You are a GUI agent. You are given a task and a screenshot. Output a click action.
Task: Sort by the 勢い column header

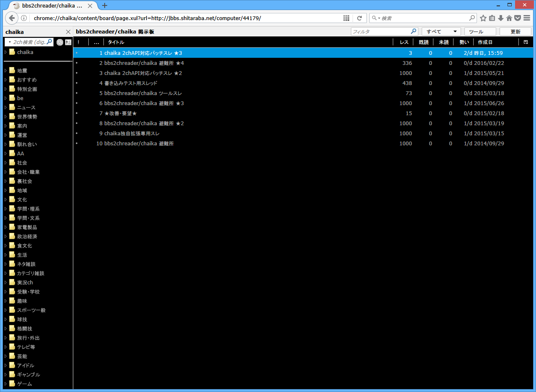pos(463,42)
